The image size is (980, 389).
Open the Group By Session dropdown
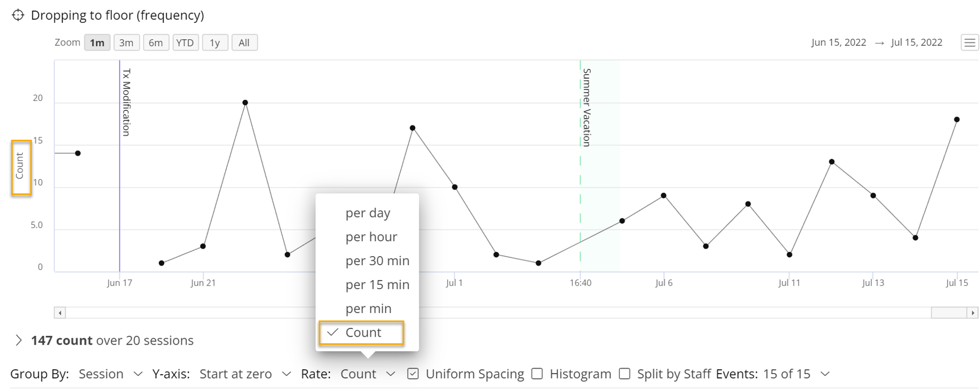[x=110, y=374]
